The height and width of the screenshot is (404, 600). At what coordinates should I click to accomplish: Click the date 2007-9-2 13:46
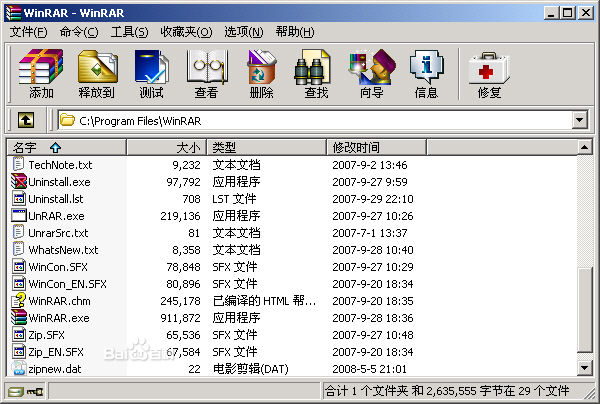coord(370,165)
